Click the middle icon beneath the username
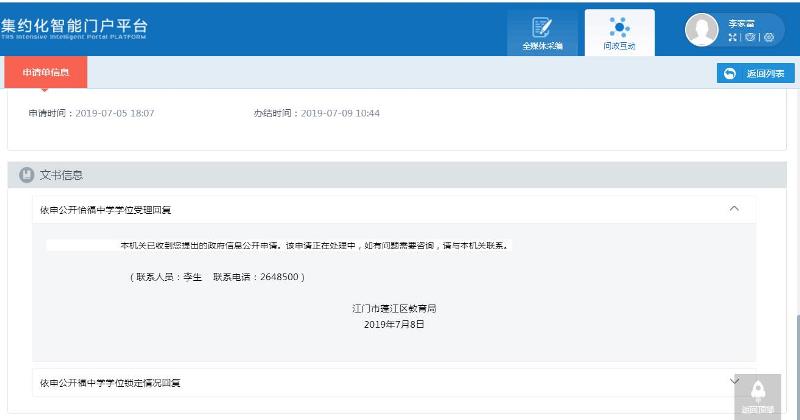 coord(750,37)
